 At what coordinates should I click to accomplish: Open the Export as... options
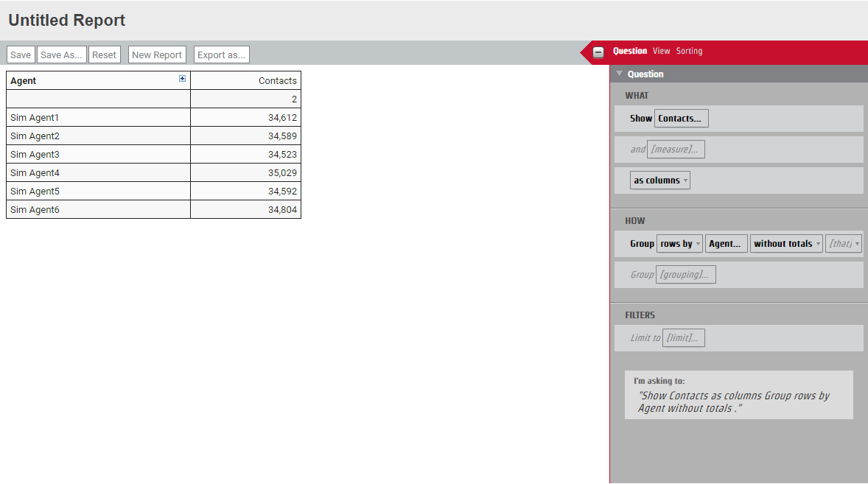[x=221, y=55]
